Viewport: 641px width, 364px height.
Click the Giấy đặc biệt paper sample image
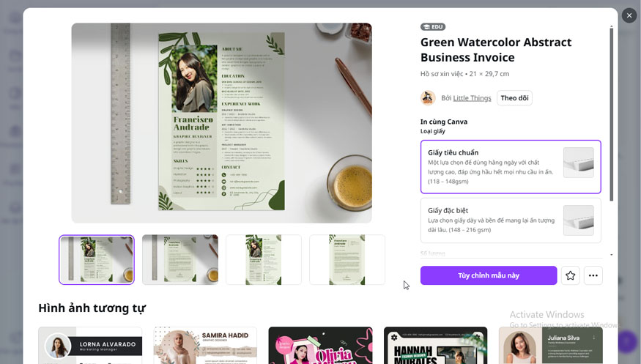[x=579, y=220]
